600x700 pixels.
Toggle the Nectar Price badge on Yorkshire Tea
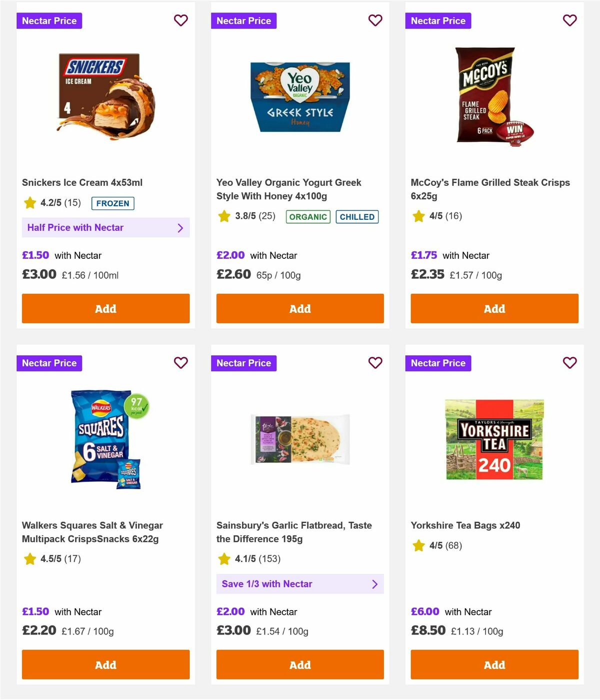click(x=438, y=363)
